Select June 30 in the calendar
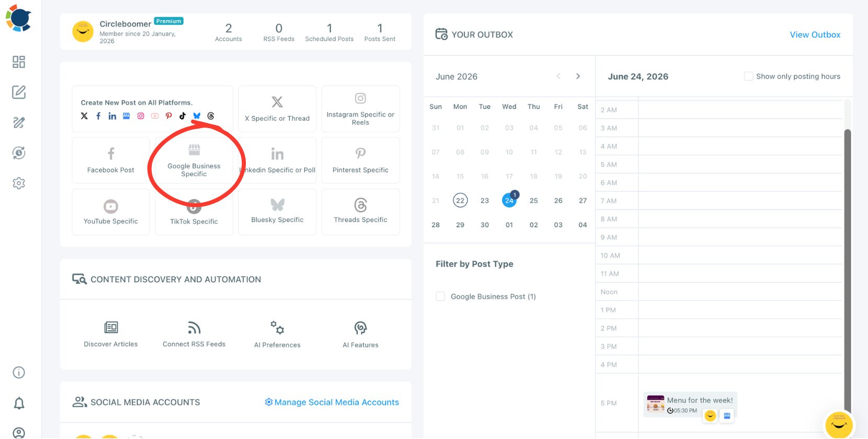The height and width of the screenshot is (439, 868). [485, 225]
